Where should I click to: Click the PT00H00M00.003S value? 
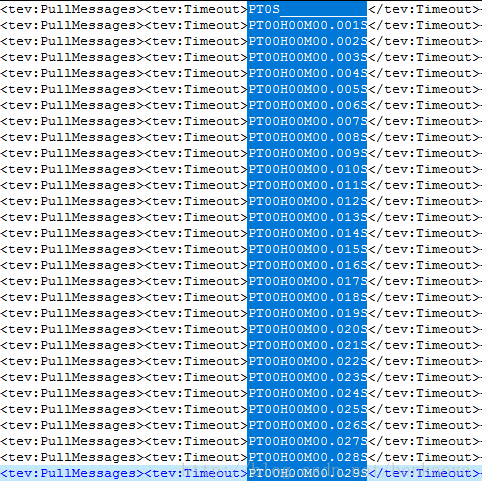coord(307,57)
